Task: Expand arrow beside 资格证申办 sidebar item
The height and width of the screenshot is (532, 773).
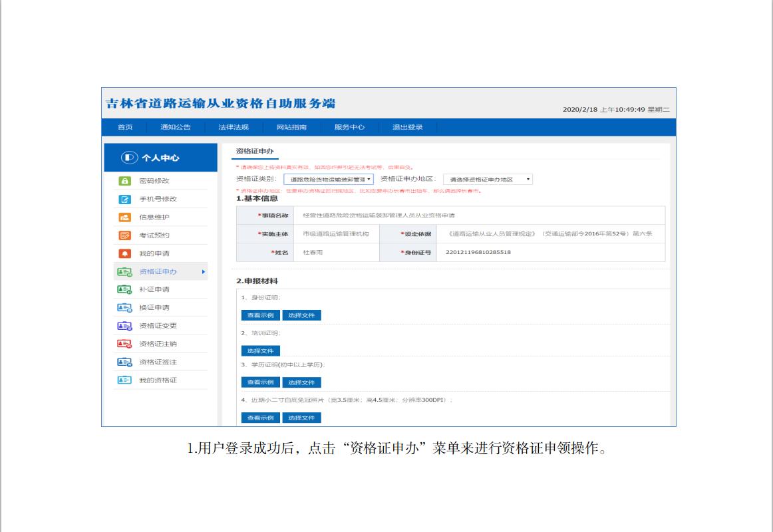Action: (203, 272)
